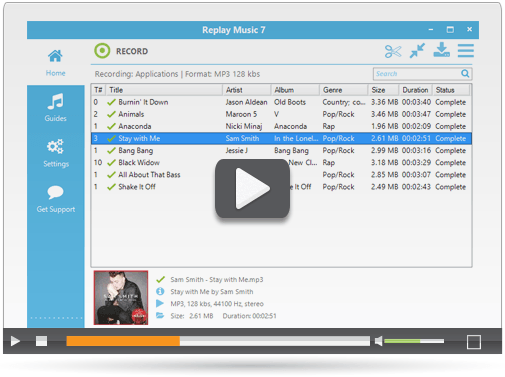Click the search magnifier icon
The width and height of the screenshot is (505, 377).
tap(465, 73)
